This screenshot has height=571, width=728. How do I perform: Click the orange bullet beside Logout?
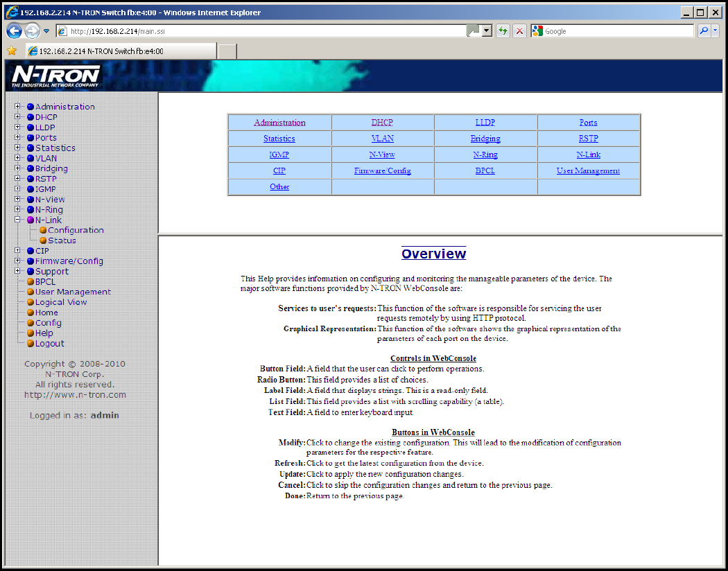[x=31, y=344]
